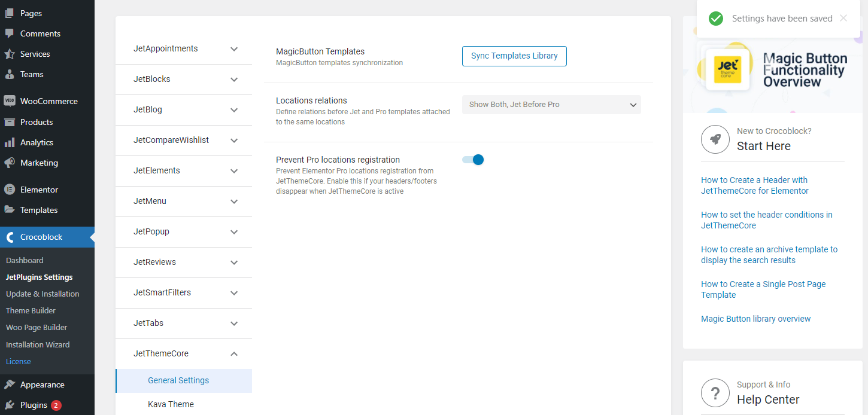868x415 pixels.
Task: Click the WooCommerce logo icon
Action: 10,101
